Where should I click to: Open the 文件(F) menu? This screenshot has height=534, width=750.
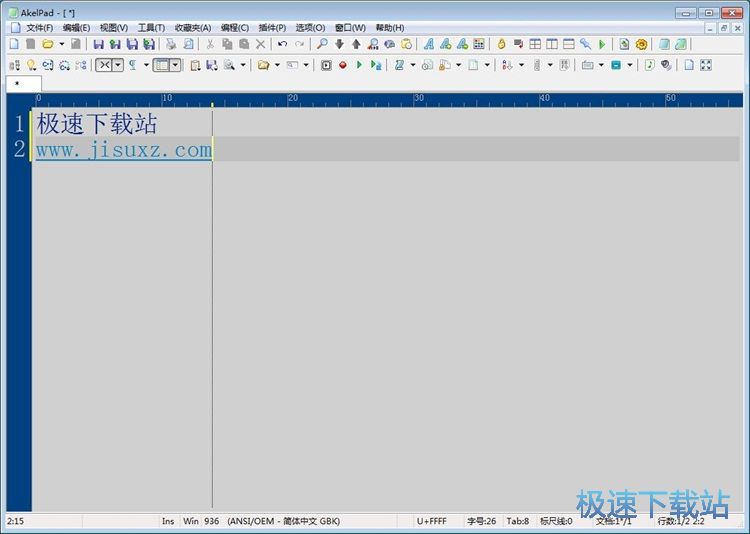coord(39,27)
